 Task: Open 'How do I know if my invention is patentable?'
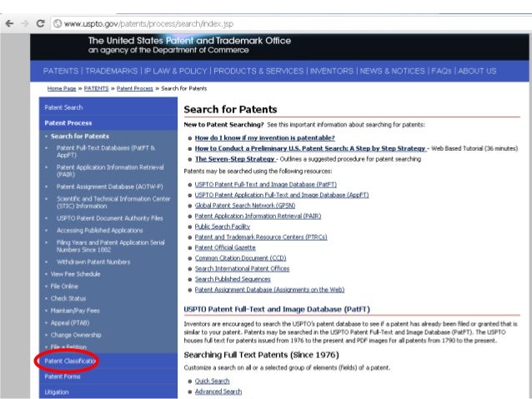[264, 138]
